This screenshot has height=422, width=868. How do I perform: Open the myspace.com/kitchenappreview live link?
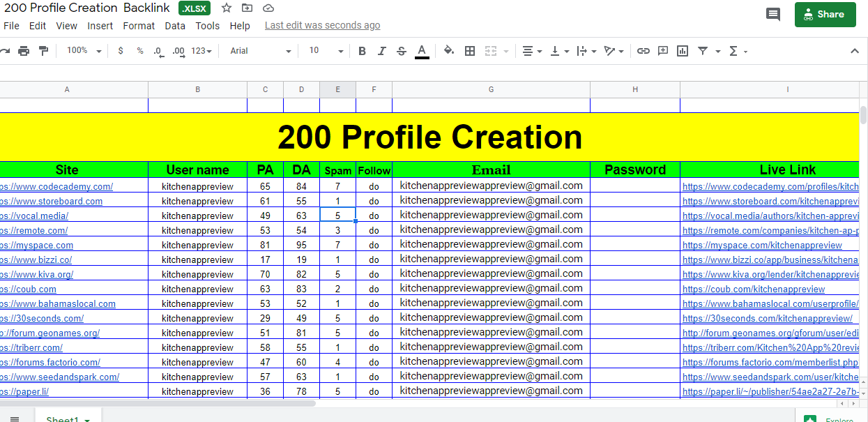[x=762, y=245]
